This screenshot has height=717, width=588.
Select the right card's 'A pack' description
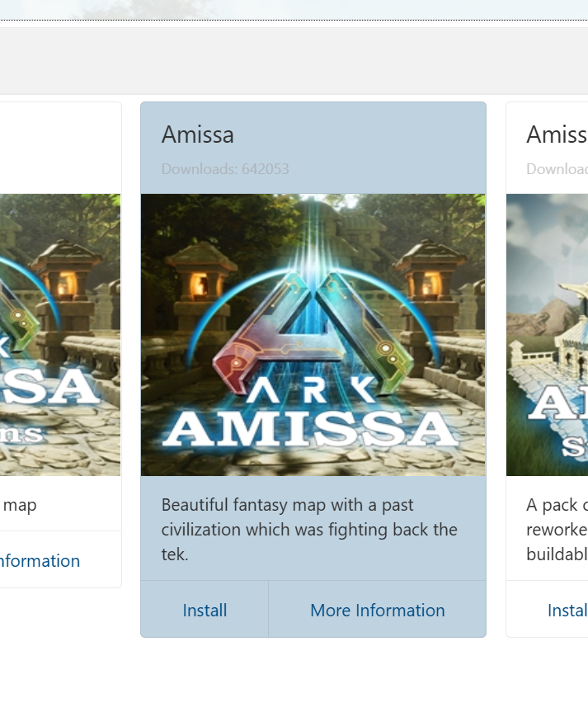(x=557, y=529)
